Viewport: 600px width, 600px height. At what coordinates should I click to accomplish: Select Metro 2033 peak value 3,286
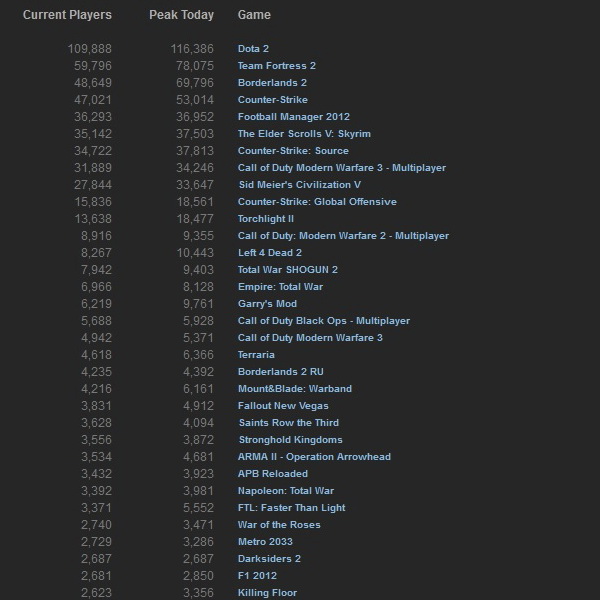coord(198,542)
